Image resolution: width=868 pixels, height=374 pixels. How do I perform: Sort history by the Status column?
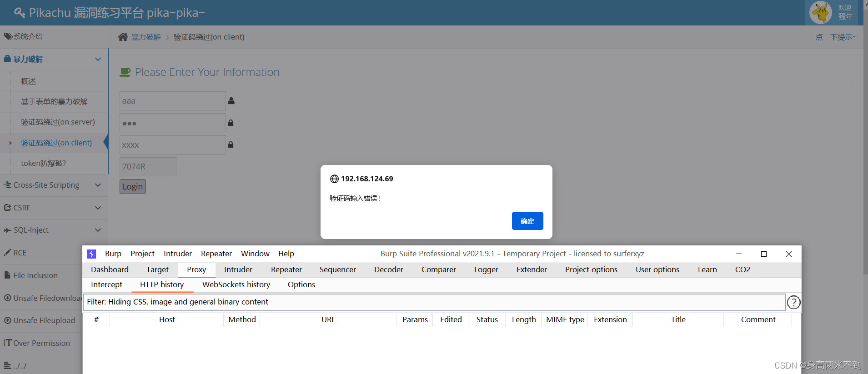point(487,319)
